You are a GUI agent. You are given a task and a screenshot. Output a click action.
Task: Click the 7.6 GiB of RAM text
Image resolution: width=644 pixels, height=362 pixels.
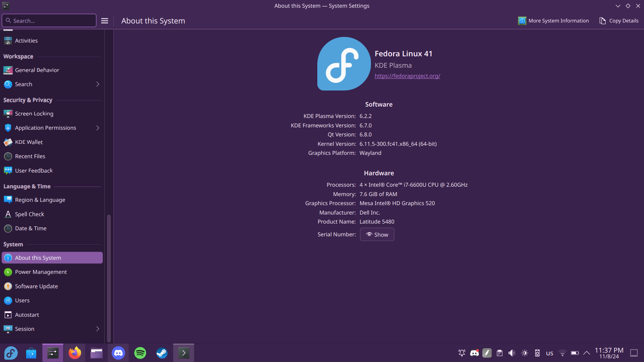coord(378,194)
